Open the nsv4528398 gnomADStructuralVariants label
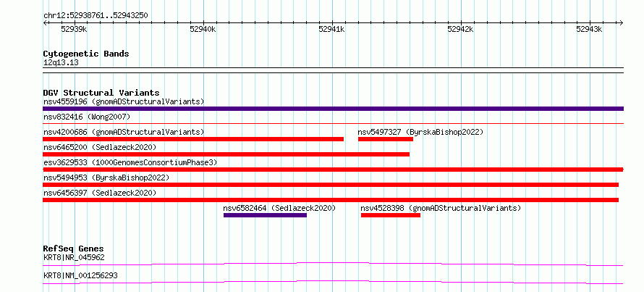 (441, 208)
